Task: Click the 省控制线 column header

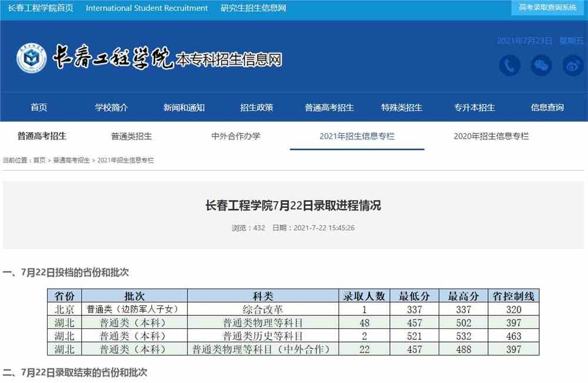Action: [513, 296]
